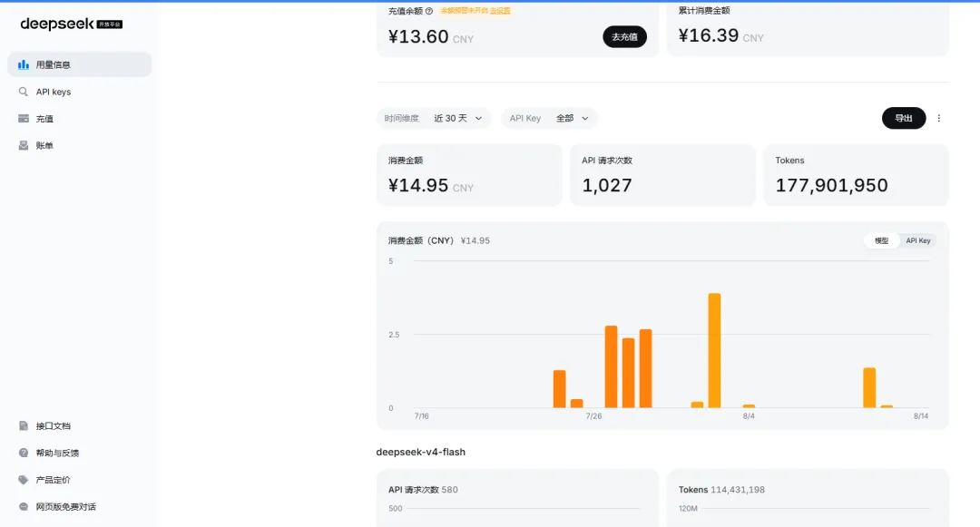Select the 177,901,950 Tokens value
Image resolution: width=980 pixels, height=527 pixels.
831,185
